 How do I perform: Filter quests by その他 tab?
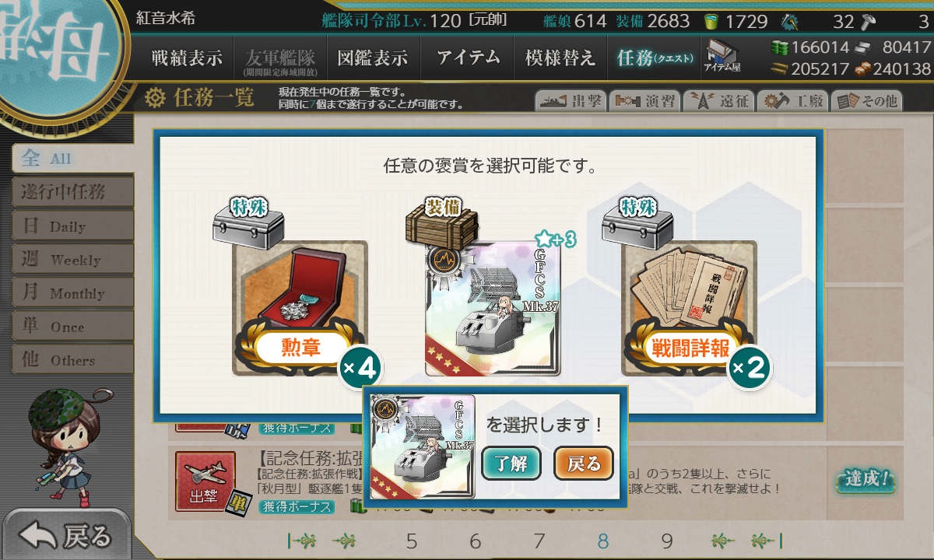click(866, 100)
